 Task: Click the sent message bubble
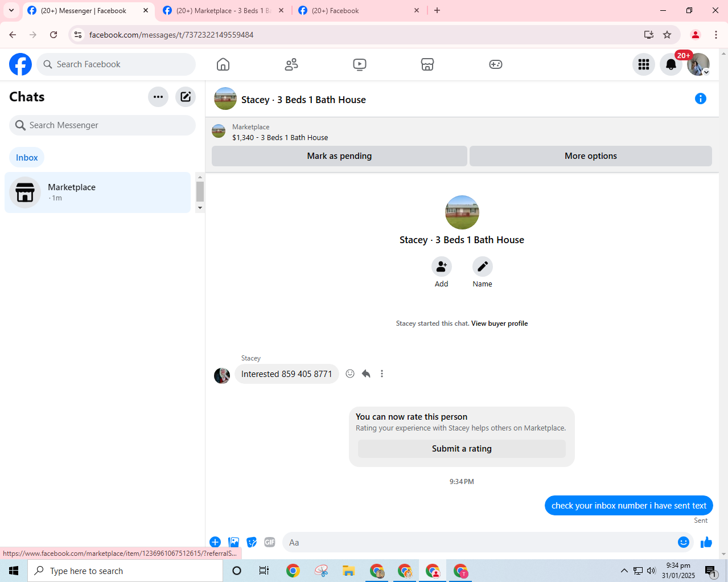629,506
